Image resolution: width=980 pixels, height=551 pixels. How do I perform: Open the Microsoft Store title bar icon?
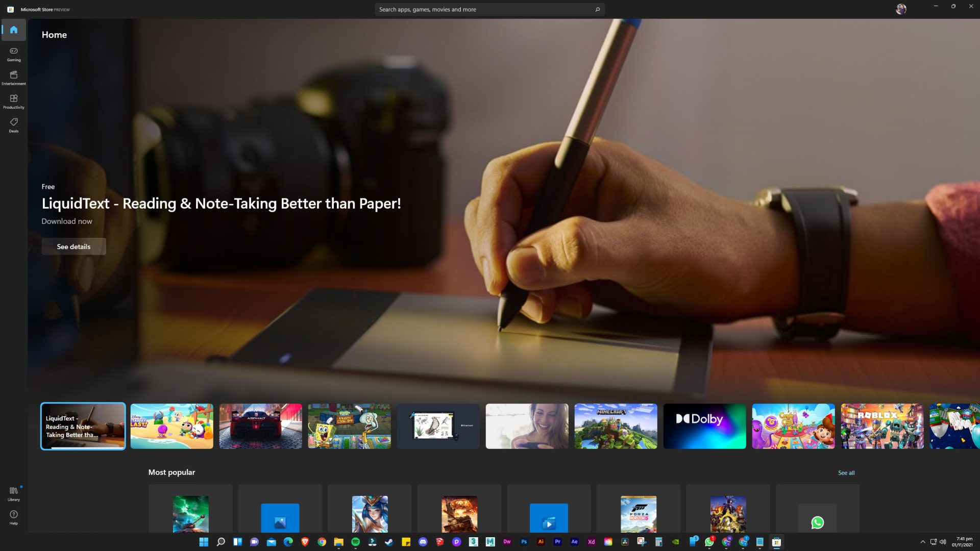(10, 9)
